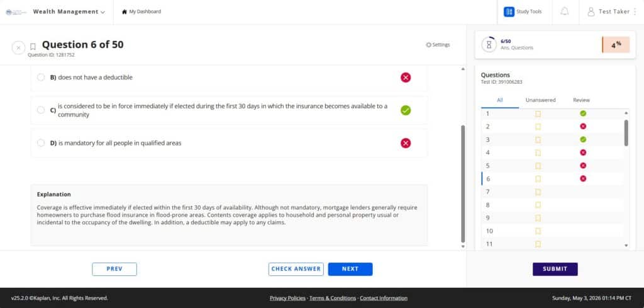The width and height of the screenshot is (644, 308).
Task: Click the 'does not have a deductible' answer text
Action: coord(96,77)
